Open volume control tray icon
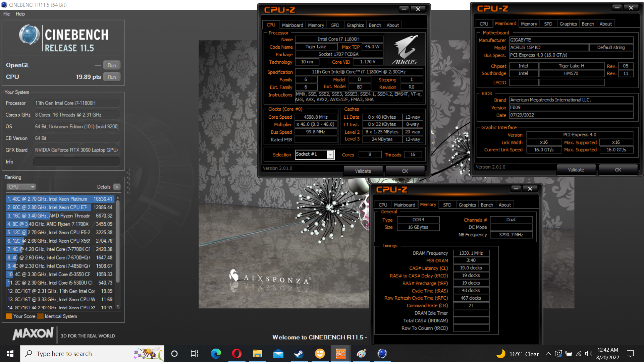The height and width of the screenshot is (362, 644). tap(588, 354)
